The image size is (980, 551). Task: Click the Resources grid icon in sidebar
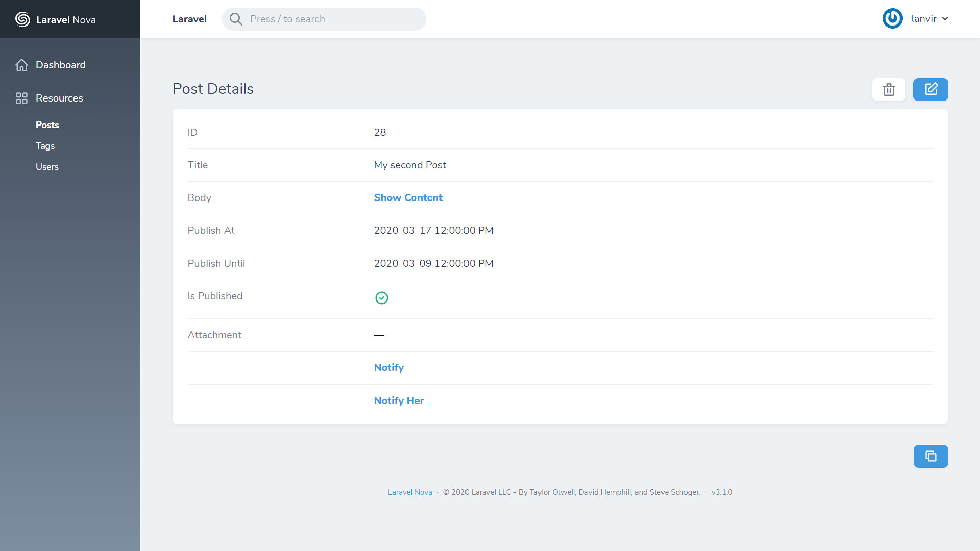click(x=20, y=97)
